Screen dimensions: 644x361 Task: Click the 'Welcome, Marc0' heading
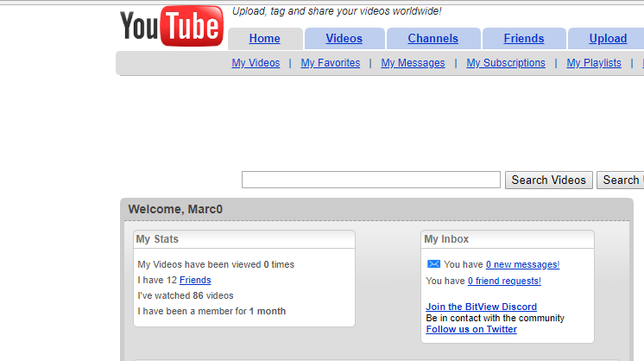click(x=175, y=210)
